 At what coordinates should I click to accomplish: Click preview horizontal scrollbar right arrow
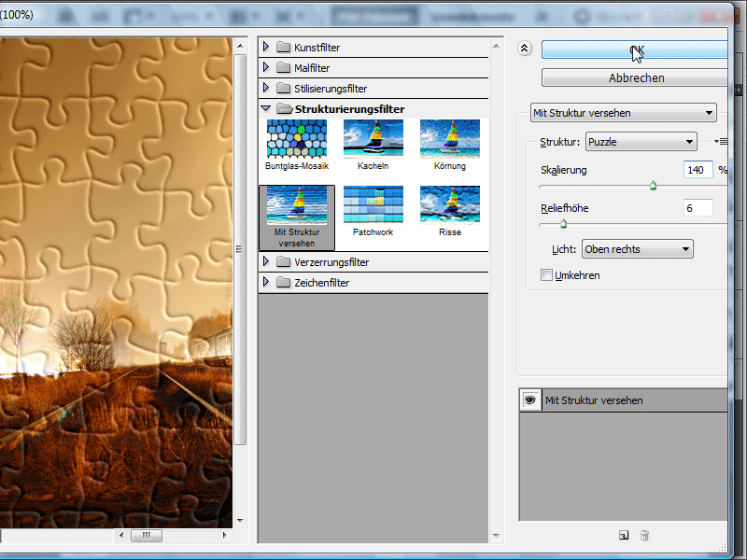point(224,535)
